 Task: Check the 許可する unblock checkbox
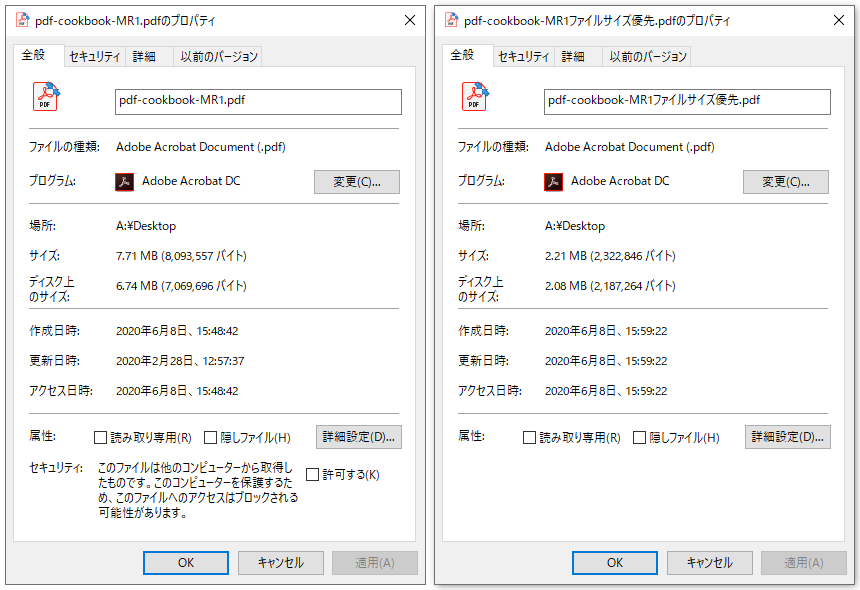click(313, 474)
